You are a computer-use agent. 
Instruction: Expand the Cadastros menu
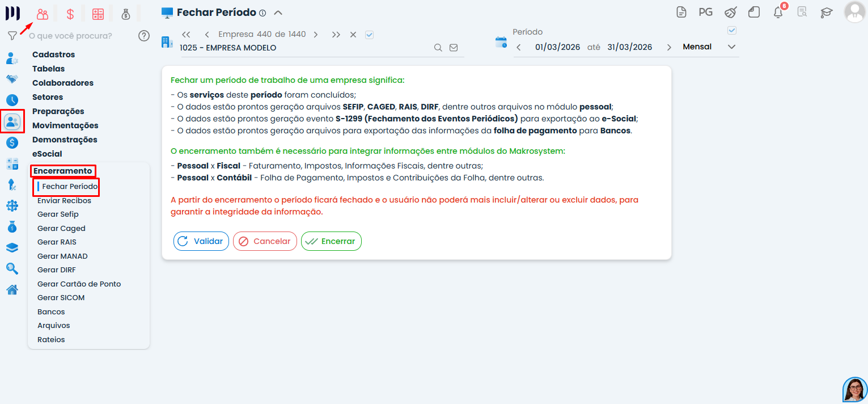pos(54,54)
